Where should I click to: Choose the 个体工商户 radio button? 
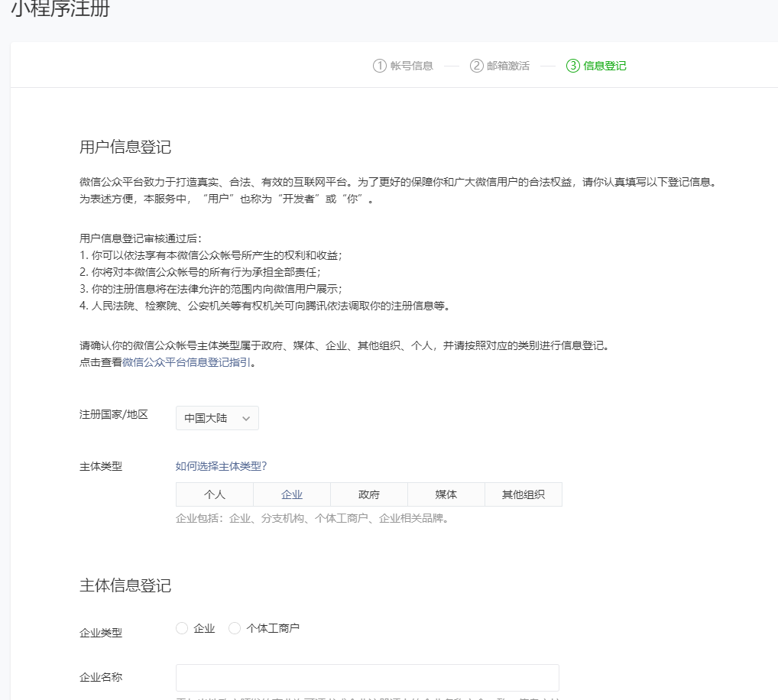(x=235, y=628)
